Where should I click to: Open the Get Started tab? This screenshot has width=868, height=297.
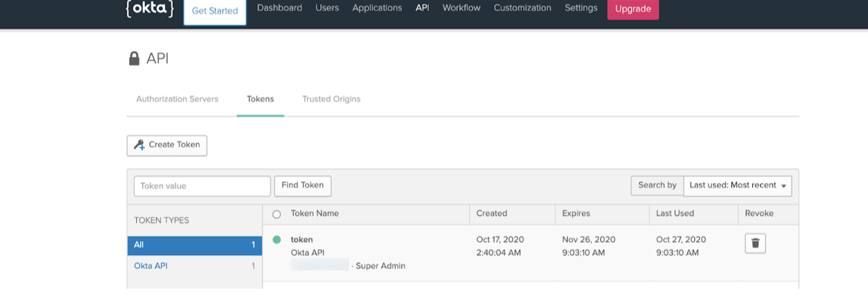coord(215,11)
